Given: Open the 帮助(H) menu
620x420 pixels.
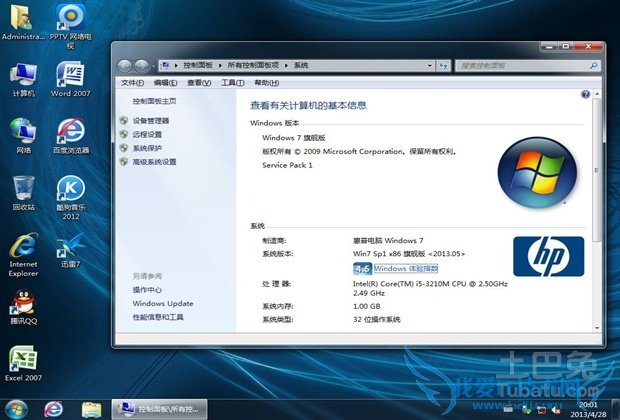Looking at the screenshot, I should [x=267, y=83].
